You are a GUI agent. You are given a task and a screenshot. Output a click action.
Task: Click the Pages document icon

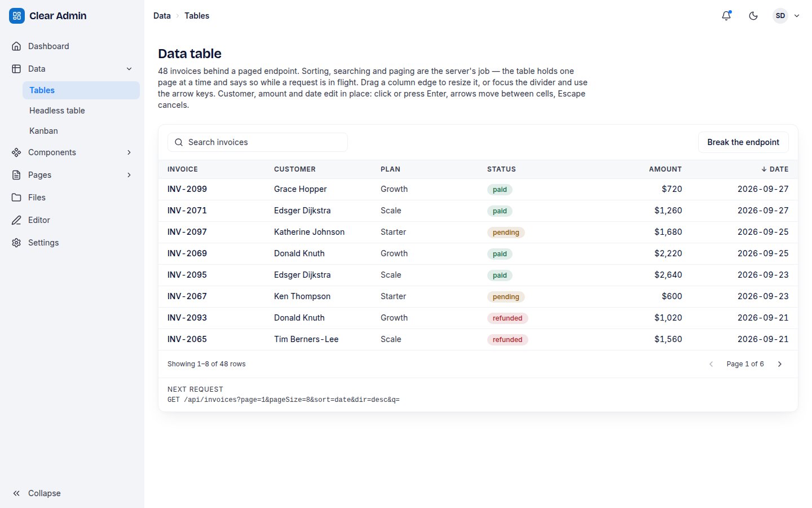(x=16, y=175)
